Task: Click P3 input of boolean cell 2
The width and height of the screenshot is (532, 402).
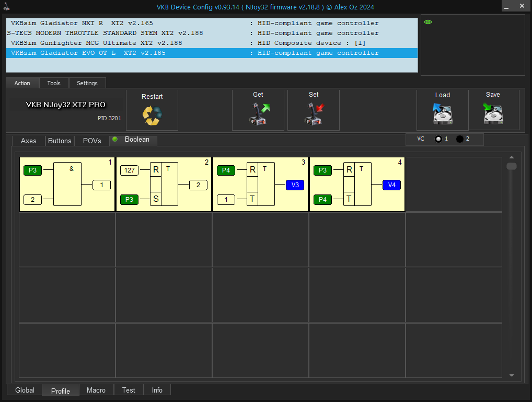Action: pyautogui.click(x=129, y=200)
